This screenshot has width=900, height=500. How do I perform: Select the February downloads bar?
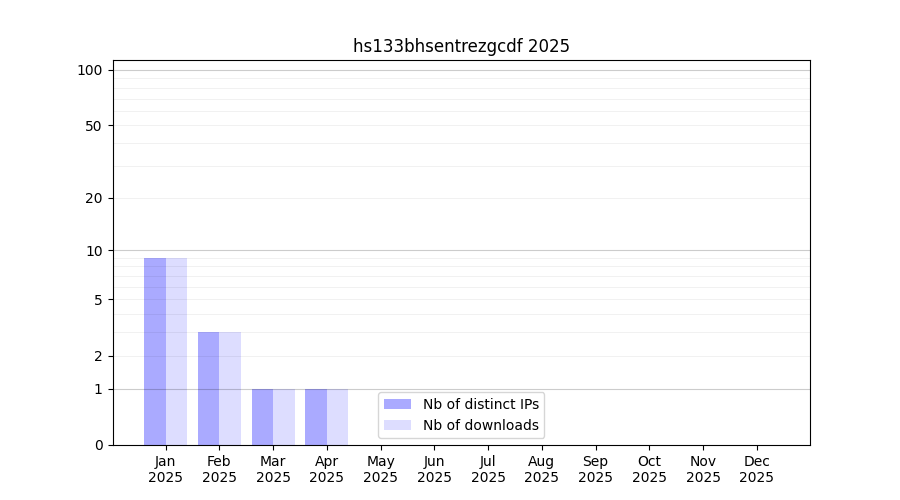point(230,388)
